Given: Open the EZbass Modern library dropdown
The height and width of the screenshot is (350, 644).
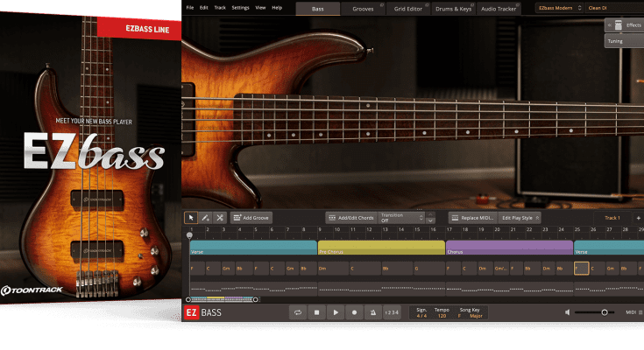Looking at the screenshot, I should click(x=559, y=8).
